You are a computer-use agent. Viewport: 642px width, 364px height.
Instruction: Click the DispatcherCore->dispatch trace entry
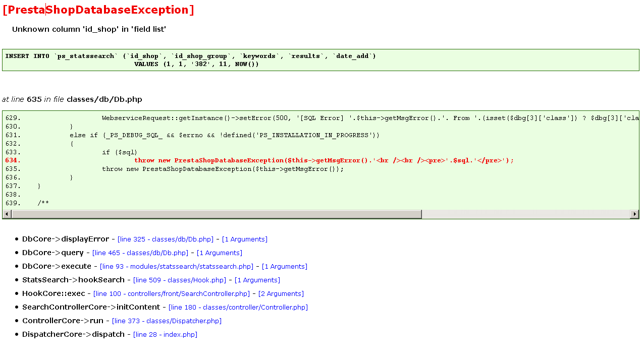[73, 334]
